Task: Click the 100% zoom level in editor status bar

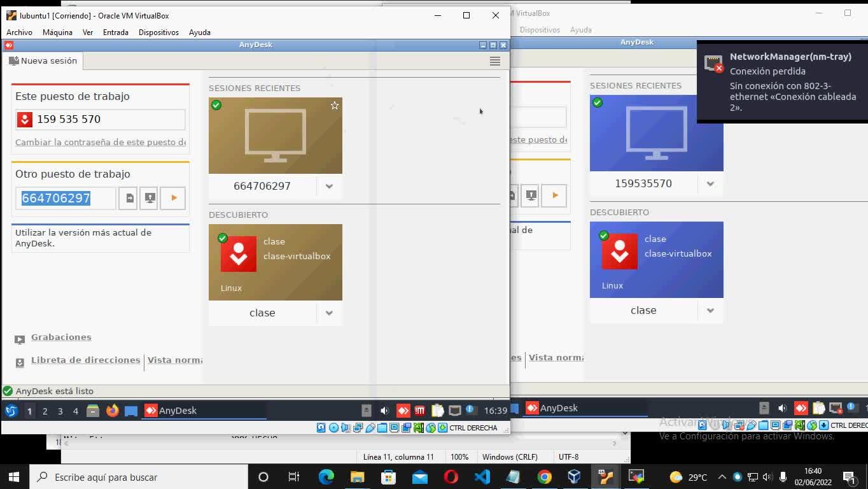Action: tap(459, 457)
